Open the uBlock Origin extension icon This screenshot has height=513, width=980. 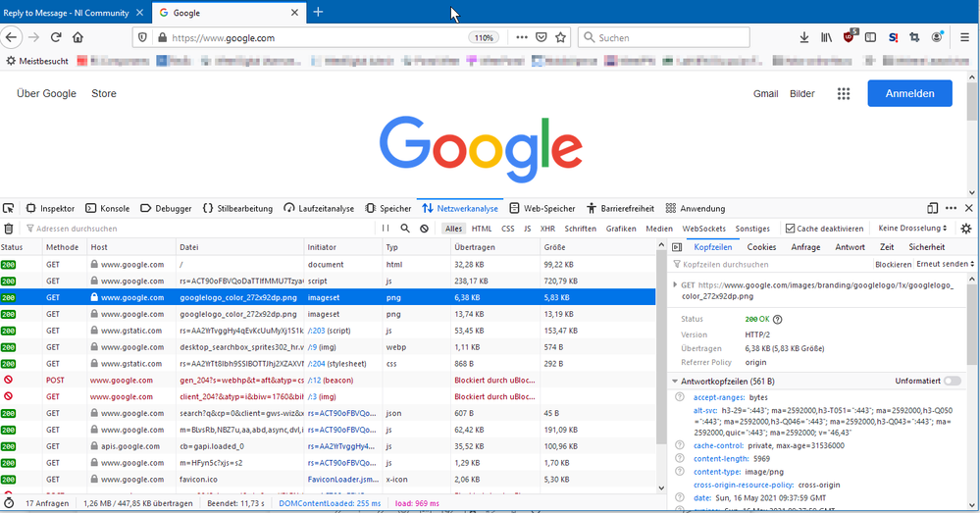pyautogui.click(x=849, y=36)
